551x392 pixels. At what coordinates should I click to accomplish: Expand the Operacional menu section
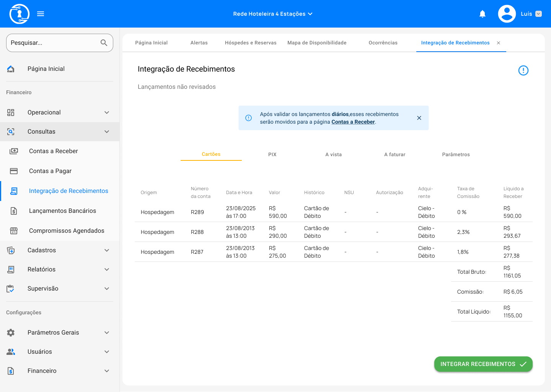tap(107, 113)
